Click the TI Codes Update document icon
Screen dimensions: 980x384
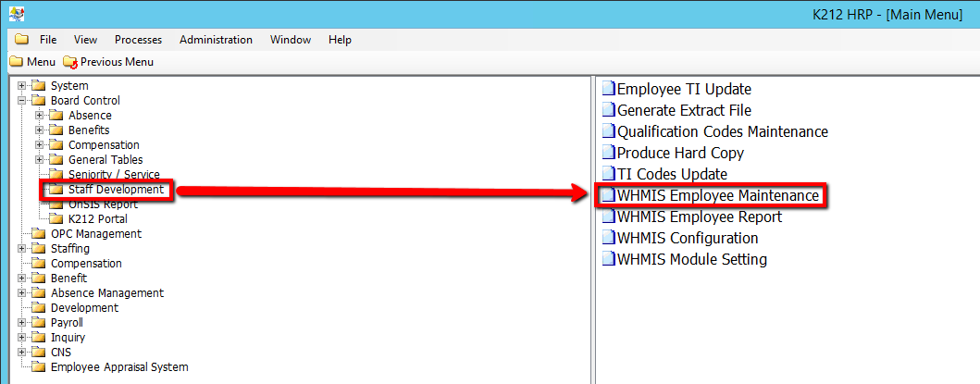(x=608, y=175)
